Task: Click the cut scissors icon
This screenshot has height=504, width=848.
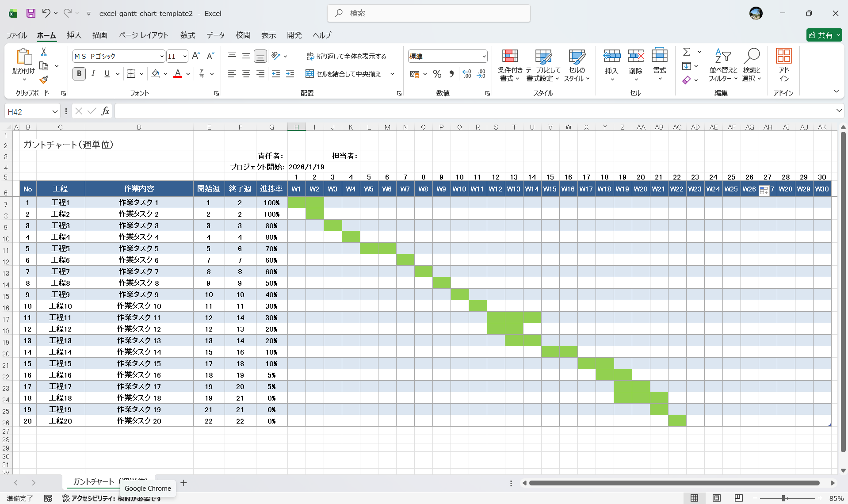Action: coord(44,52)
